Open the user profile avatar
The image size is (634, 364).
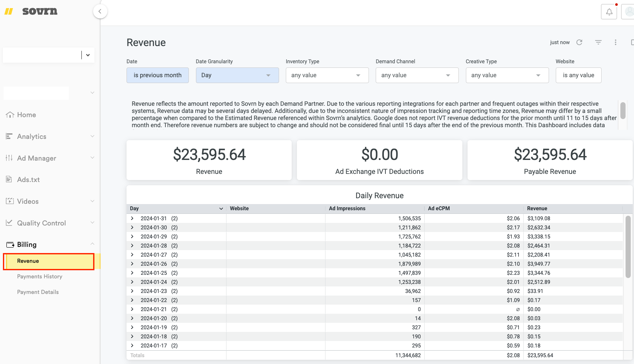click(628, 12)
